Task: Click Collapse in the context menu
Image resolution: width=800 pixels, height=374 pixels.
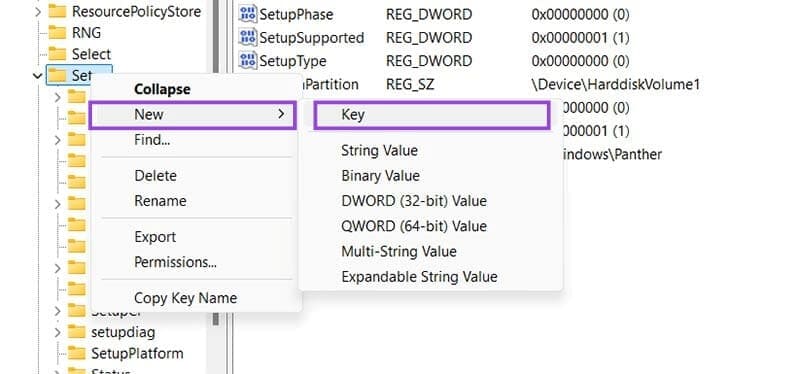Action: [162, 89]
